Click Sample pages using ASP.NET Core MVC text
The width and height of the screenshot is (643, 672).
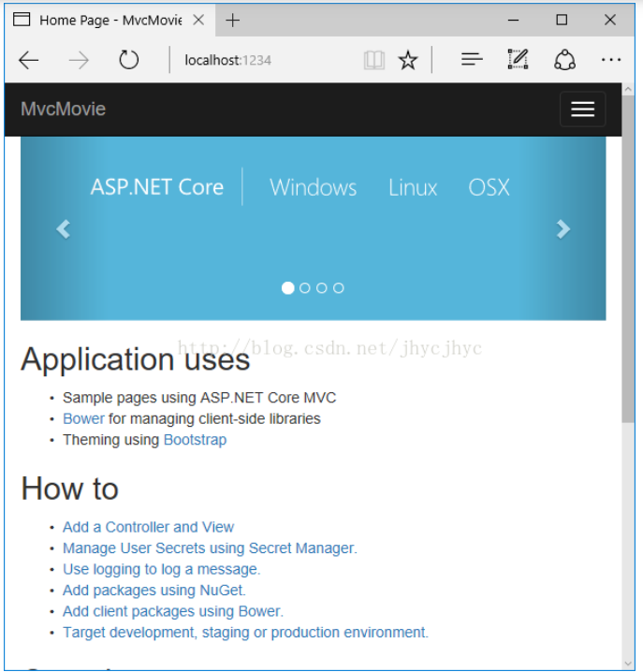point(199,398)
